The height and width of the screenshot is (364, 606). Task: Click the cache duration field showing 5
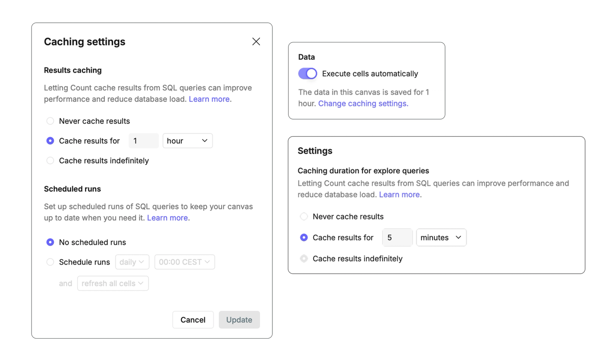click(x=397, y=237)
